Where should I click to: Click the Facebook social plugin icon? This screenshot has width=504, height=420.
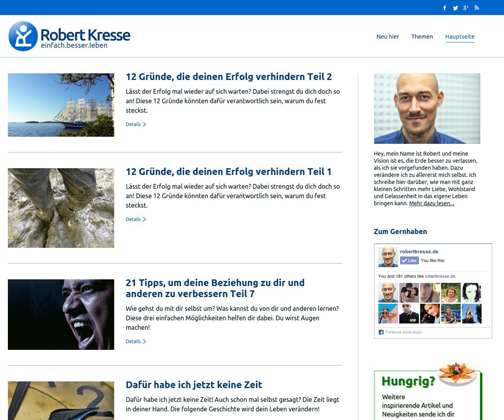tap(381, 332)
